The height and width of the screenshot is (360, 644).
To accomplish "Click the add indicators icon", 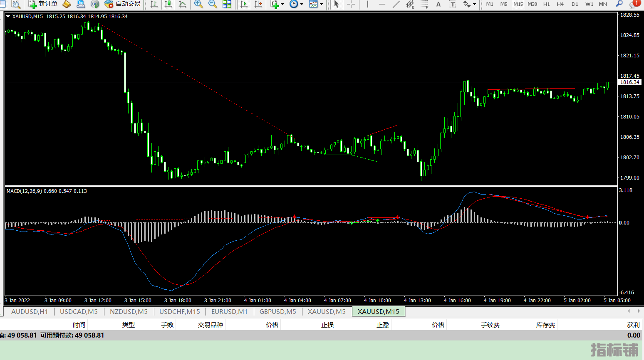I will [275, 4].
